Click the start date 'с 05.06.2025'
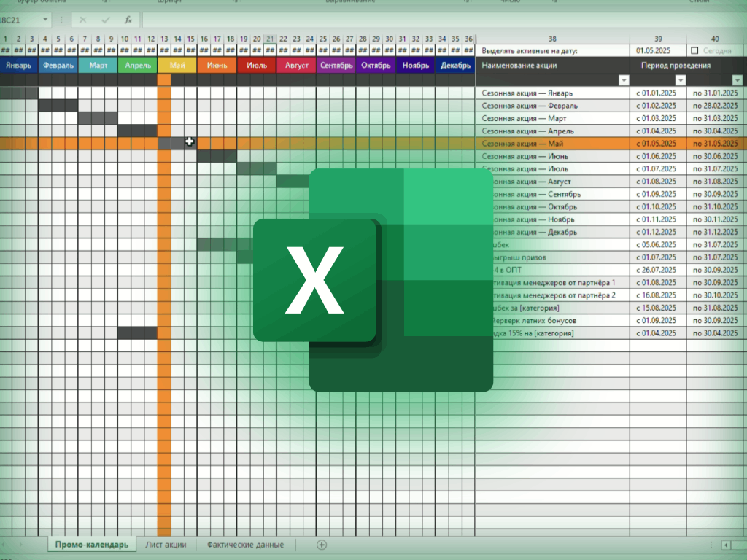 coord(658,245)
